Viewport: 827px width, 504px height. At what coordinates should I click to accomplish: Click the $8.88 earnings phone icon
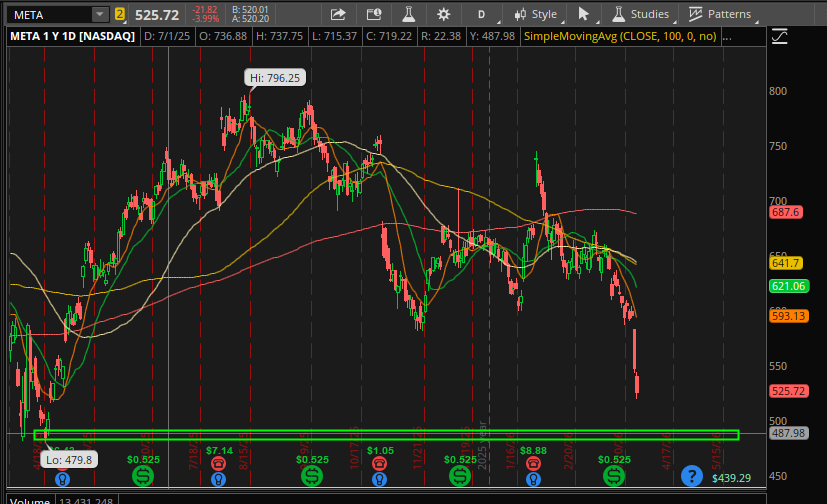tap(533, 463)
